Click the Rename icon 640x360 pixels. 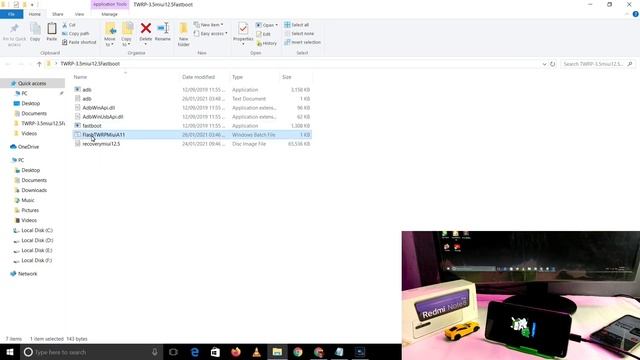[x=163, y=28]
